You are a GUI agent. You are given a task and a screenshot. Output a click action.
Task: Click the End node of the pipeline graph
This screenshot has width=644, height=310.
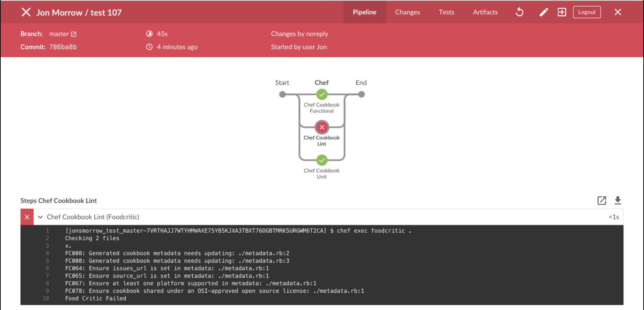coord(361,94)
